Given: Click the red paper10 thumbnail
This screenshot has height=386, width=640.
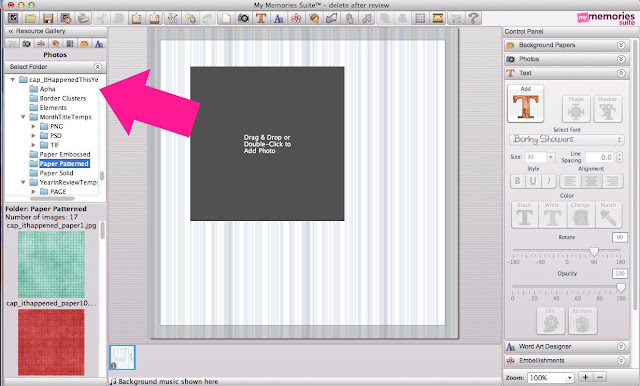Looking at the screenshot, I should tap(51, 342).
